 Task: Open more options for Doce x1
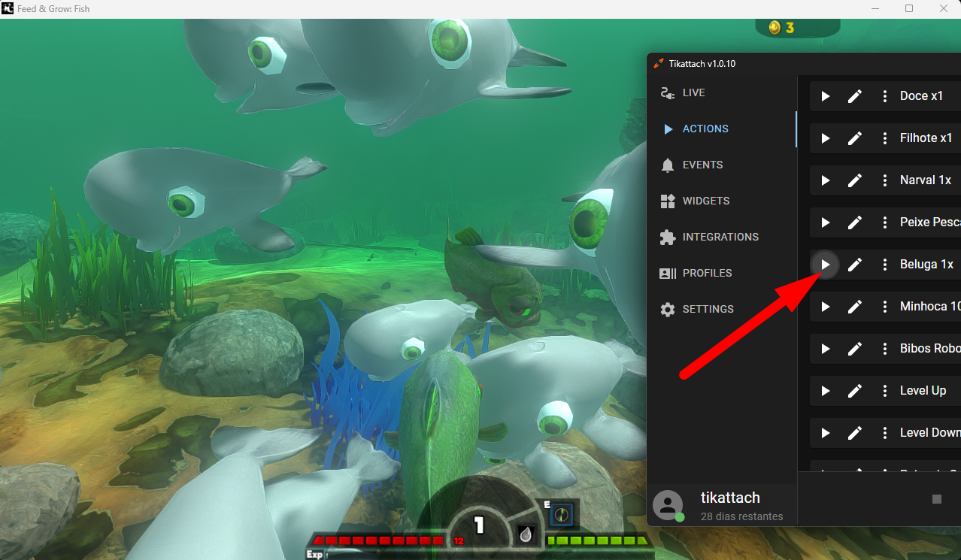point(885,96)
